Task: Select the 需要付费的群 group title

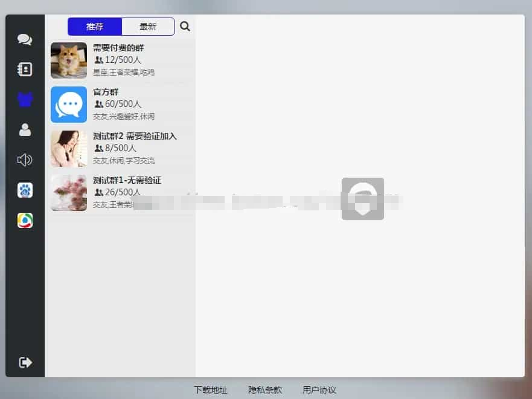Action: [x=118, y=48]
